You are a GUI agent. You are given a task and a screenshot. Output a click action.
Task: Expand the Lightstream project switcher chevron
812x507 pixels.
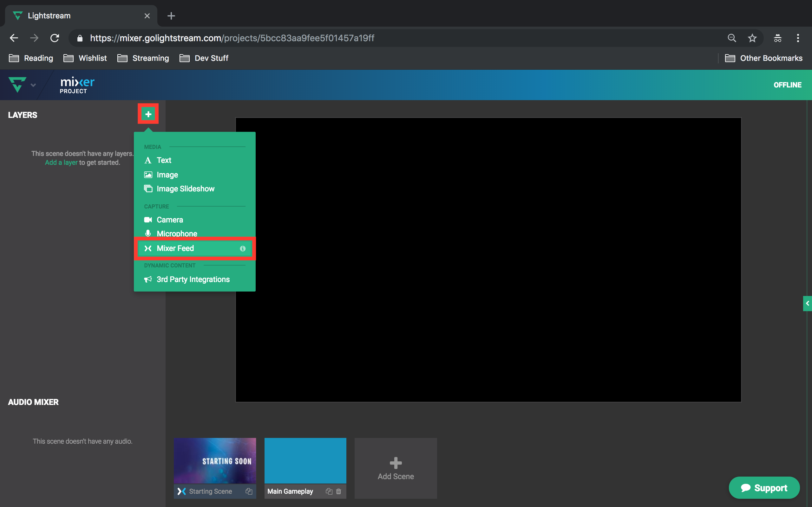click(33, 85)
